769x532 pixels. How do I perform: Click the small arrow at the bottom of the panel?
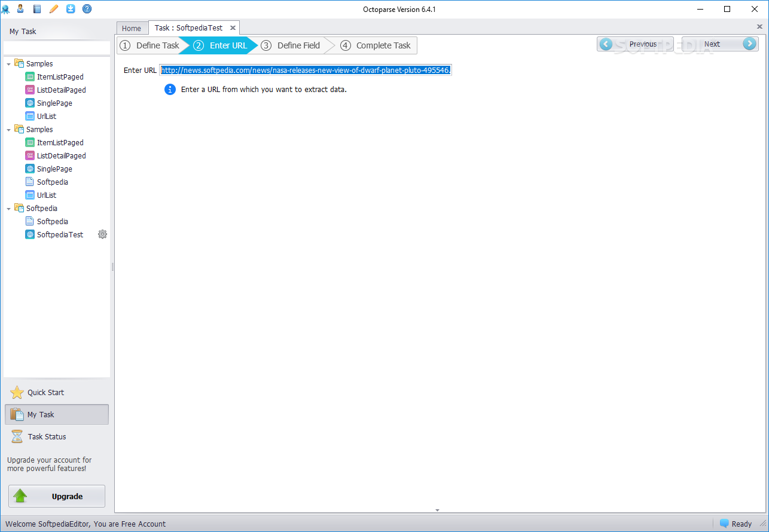click(x=437, y=510)
